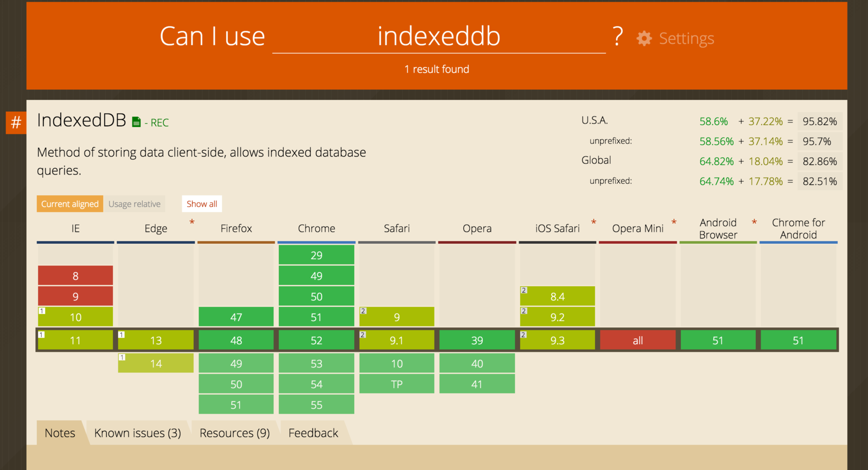Viewport: 868px width, 470px height.
Task: Click the U.S.A. usage 95.82% value
Action: click(820, 121)
